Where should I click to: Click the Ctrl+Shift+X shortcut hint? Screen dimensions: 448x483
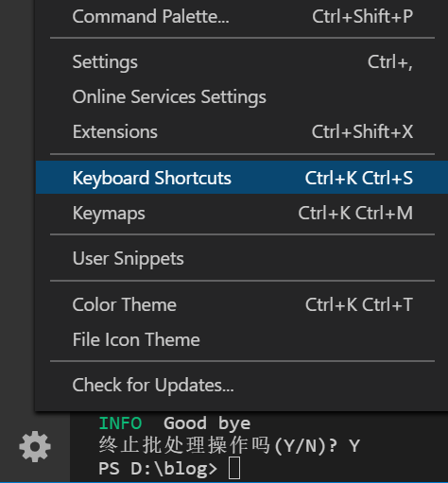tap(362, 131)
